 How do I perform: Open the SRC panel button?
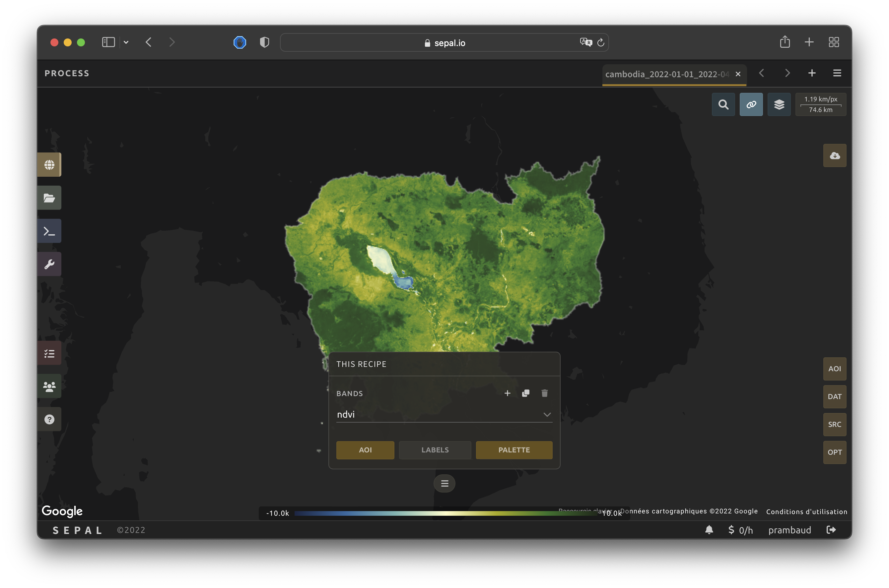click(x=835, y=425)
